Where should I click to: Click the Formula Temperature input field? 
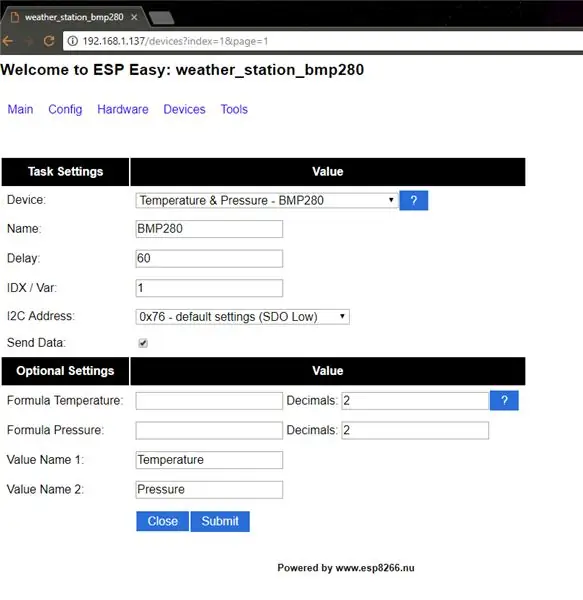coord(209,401)
